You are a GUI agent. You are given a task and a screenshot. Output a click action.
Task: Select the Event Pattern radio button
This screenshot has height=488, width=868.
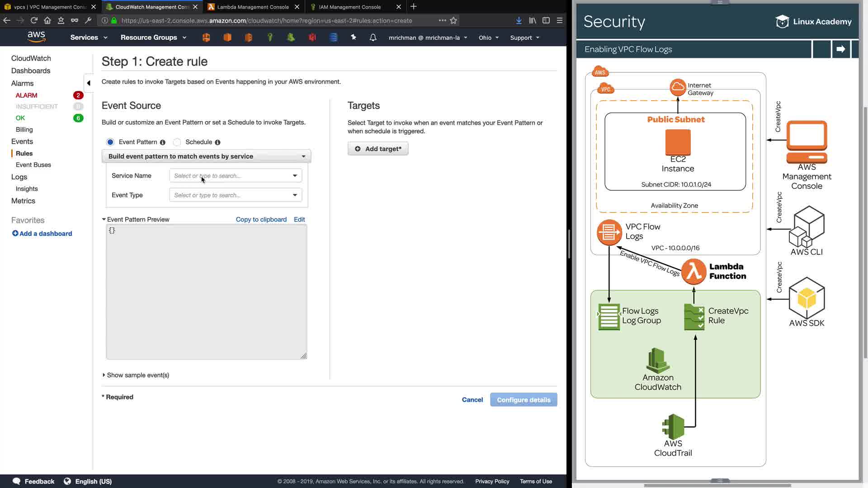[x=110, y=142]
